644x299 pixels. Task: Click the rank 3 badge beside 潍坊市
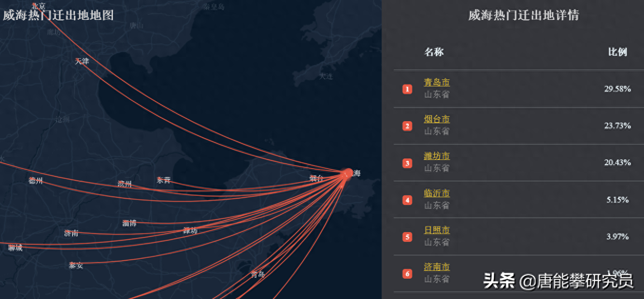tap(407, 163)
